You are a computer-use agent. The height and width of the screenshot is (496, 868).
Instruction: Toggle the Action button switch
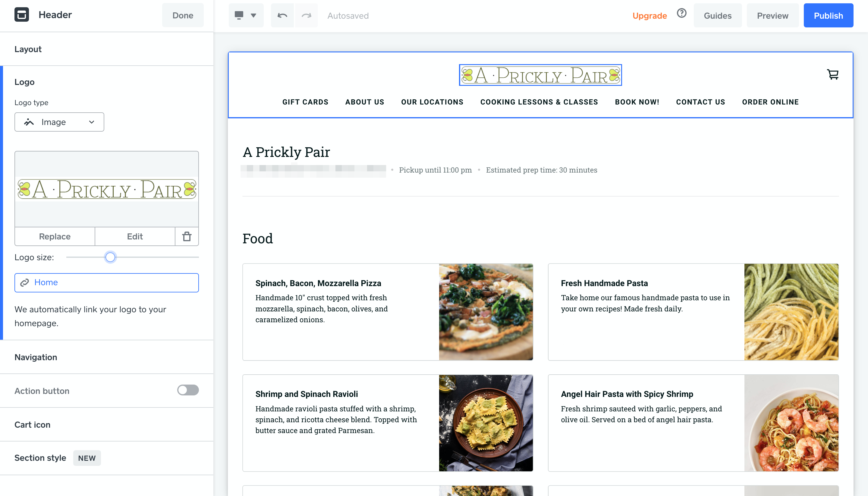188,390
